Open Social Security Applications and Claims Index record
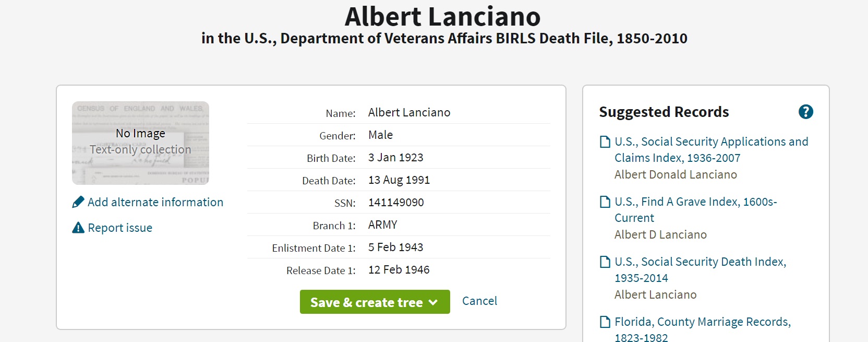Image resolution: width=868 pixels, height=342 pixels. pyautogui.click(x=711, y=149)
